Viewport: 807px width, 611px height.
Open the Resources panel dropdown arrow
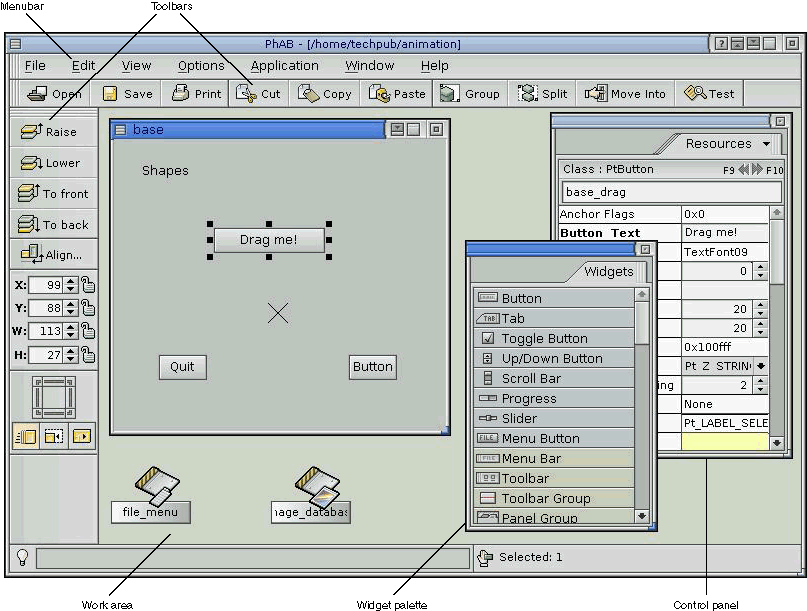(767, 144)
